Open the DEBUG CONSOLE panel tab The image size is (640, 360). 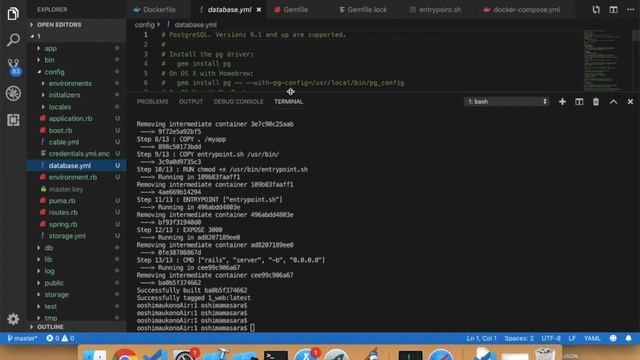click(238, 102)
